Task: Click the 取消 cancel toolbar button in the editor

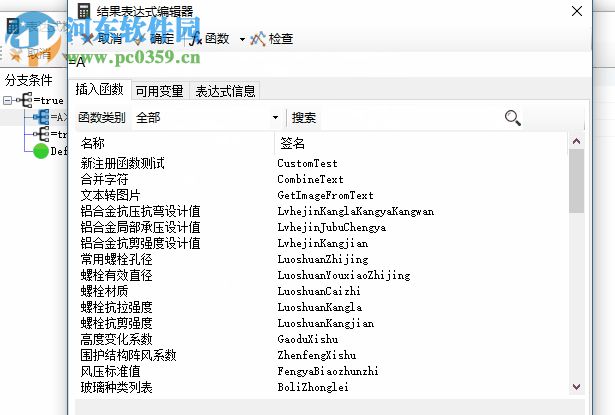Action: click(103, 38)
